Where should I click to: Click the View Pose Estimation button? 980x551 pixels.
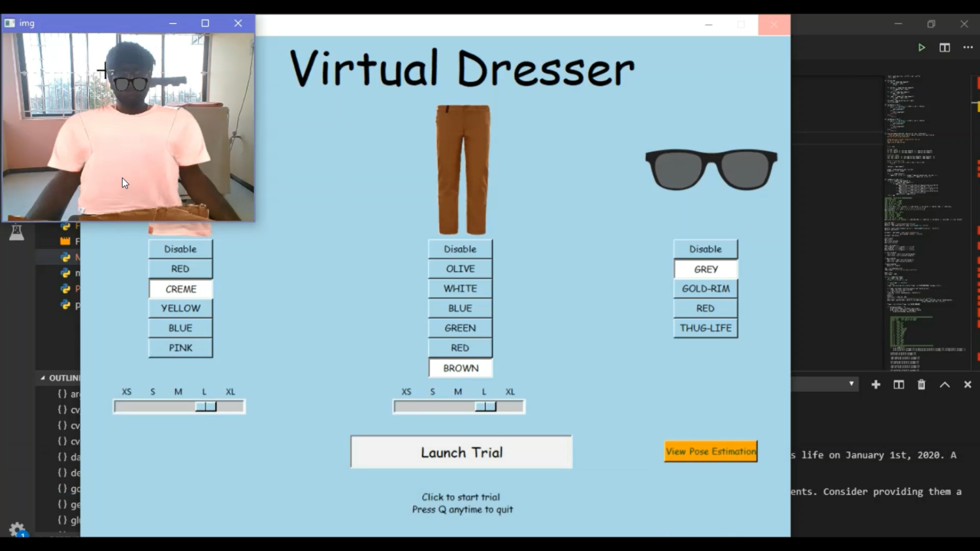pos(711,451)
